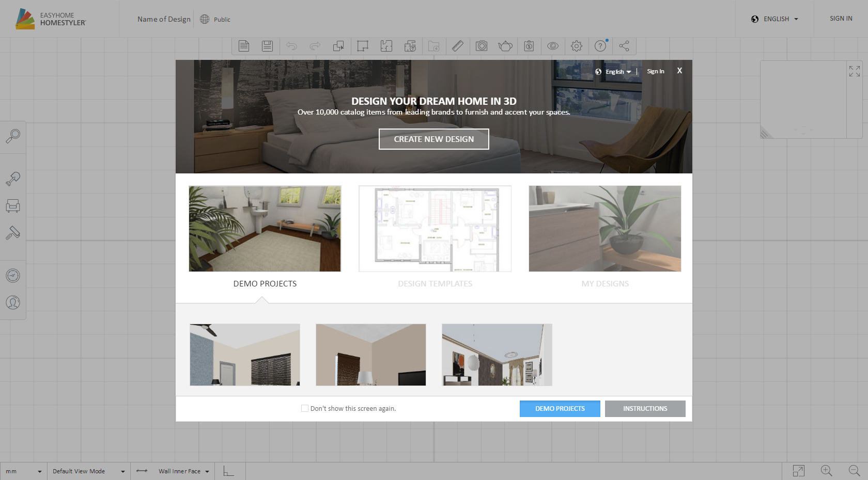868x480 pixels.
Task: Open the furniture armchair catalog in sidebar
Action: (13, 206)
